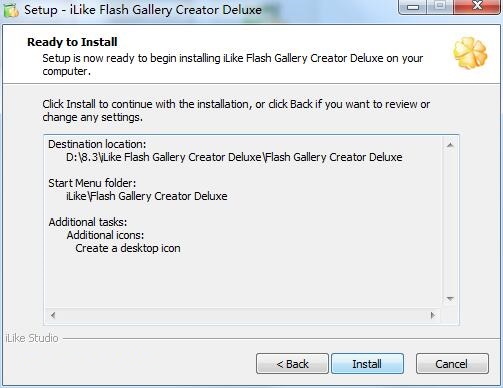Click the 'Start Menu folder:' label
This screenshot has width=503, height=388.
point(92,183)
